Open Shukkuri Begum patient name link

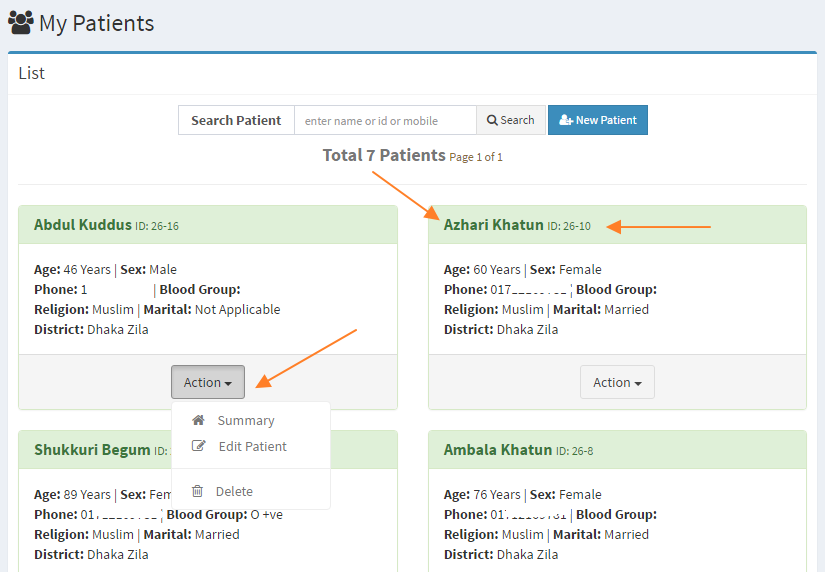(x=92, y=450)
